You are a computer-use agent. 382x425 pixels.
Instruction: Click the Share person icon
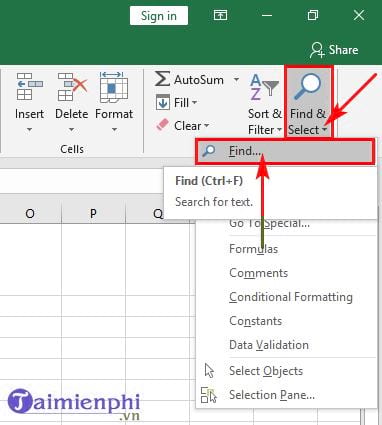[317, 50]
